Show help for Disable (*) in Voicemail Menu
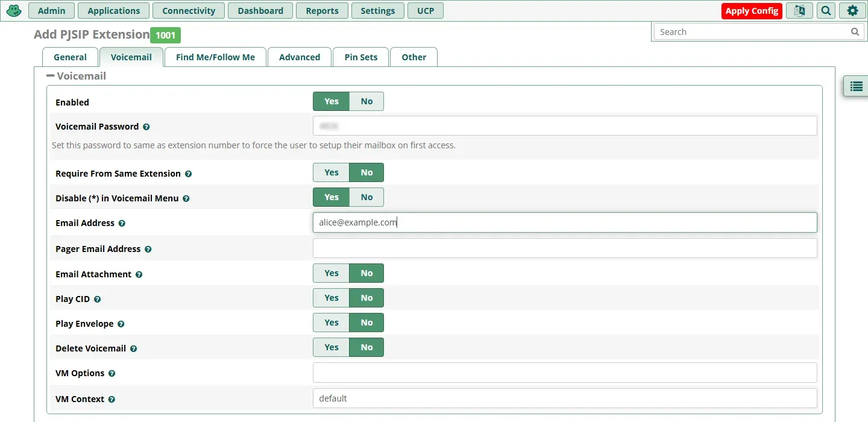Viewport: 868px width, 422px height. (x=186, y=198)
